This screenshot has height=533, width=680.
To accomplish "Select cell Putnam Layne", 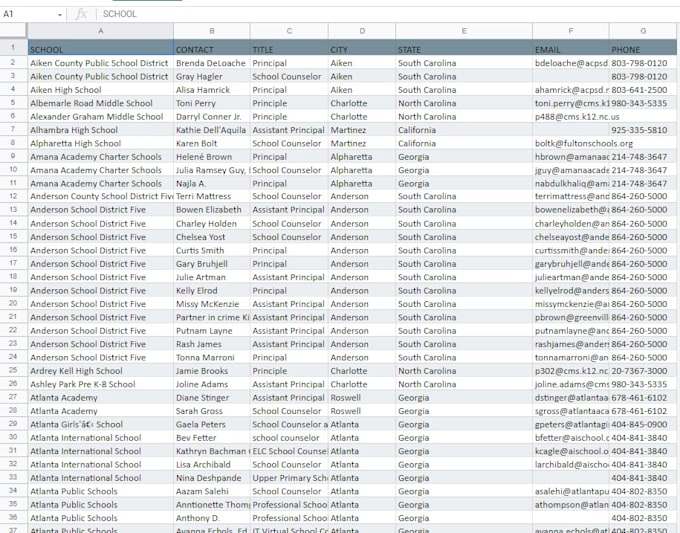I will tap(212, 331).
